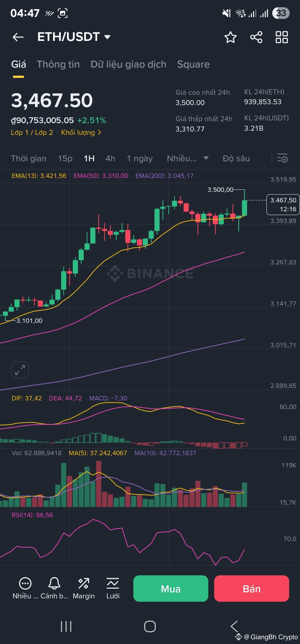Switch to the Thông tin tab
The image size is (300, 644).
[58, 65]
